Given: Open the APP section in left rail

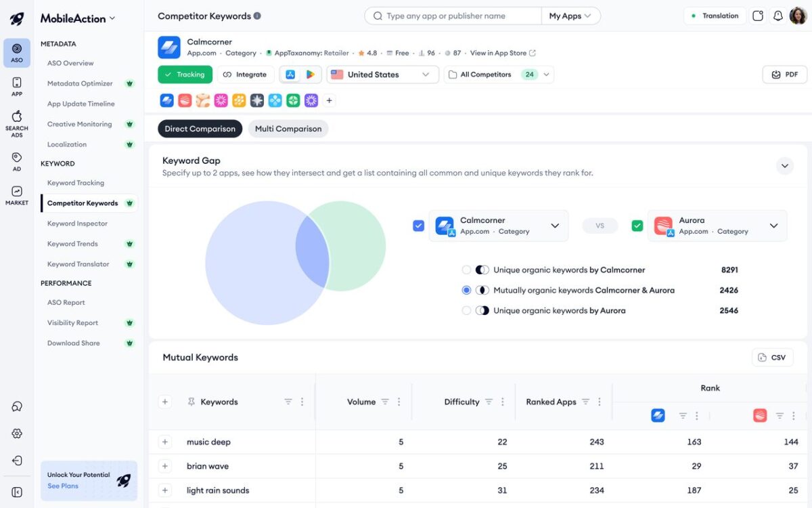Looking at the screenshot, I should (x=17, y=87).
